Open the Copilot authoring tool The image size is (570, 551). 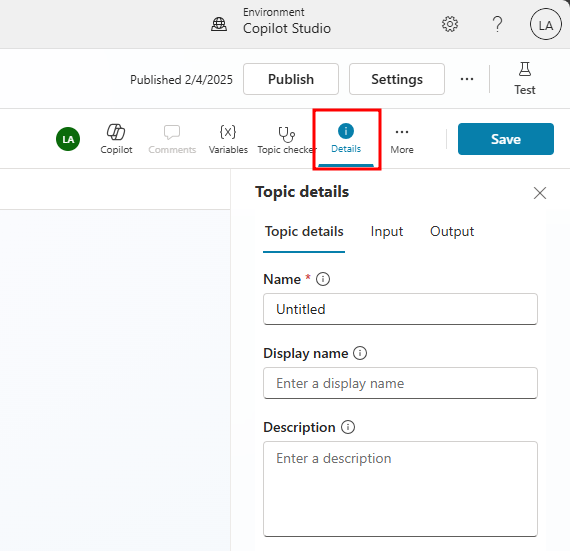pos(116,139)
